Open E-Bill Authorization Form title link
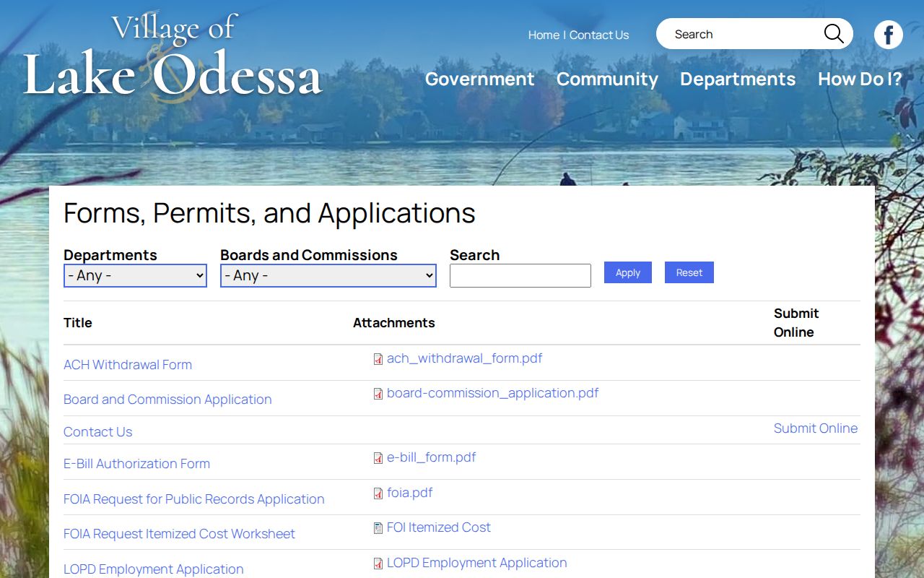Viewport: 924px width, 578px height. coord(137,464)
